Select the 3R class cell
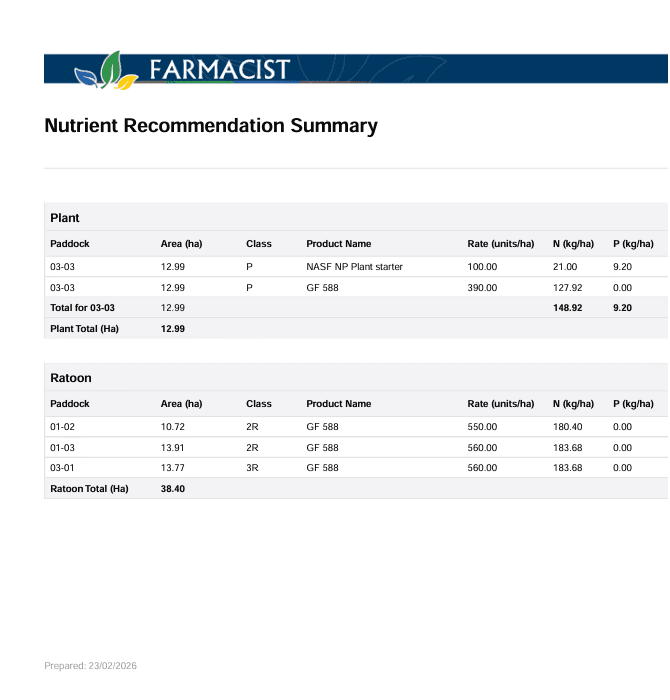This screenshot has width=670, height=700. coord(252,468)
